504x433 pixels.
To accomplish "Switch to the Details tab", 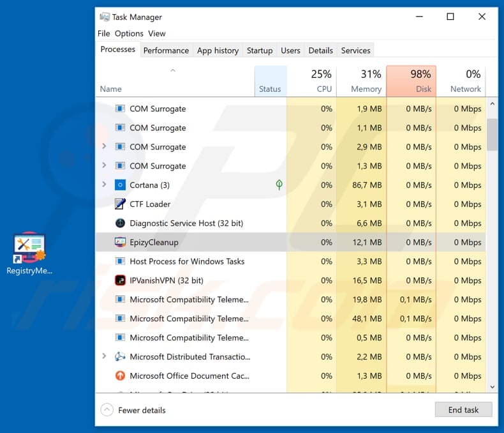I will tap(321, 50).
